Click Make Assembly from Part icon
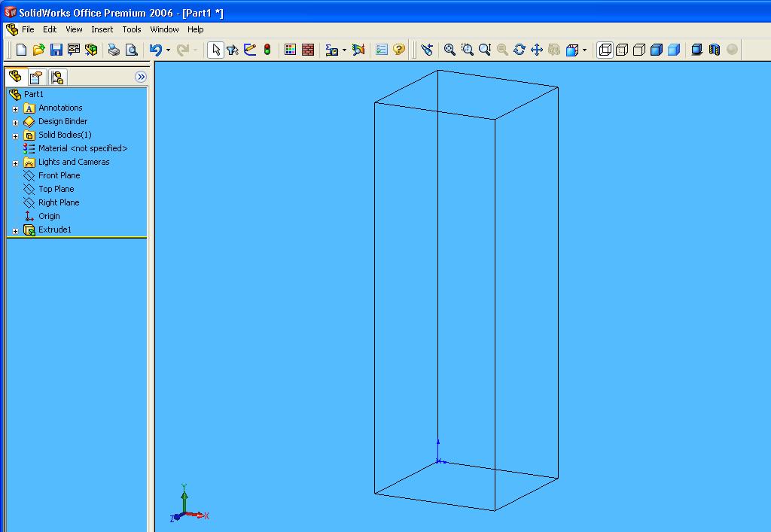Viewport: 771px width, 532px height. (91, 50)
